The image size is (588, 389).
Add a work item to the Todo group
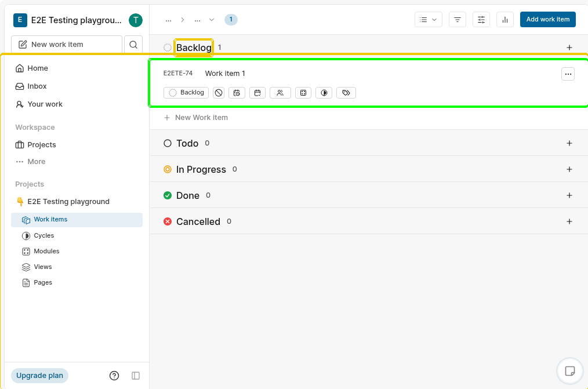569,143
